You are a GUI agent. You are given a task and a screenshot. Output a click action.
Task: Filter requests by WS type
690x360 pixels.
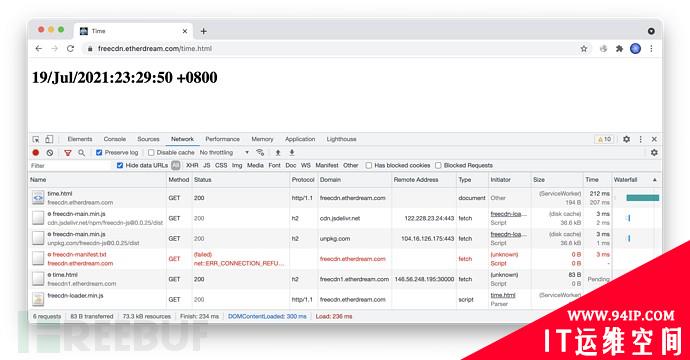click(x=306, y=165)
